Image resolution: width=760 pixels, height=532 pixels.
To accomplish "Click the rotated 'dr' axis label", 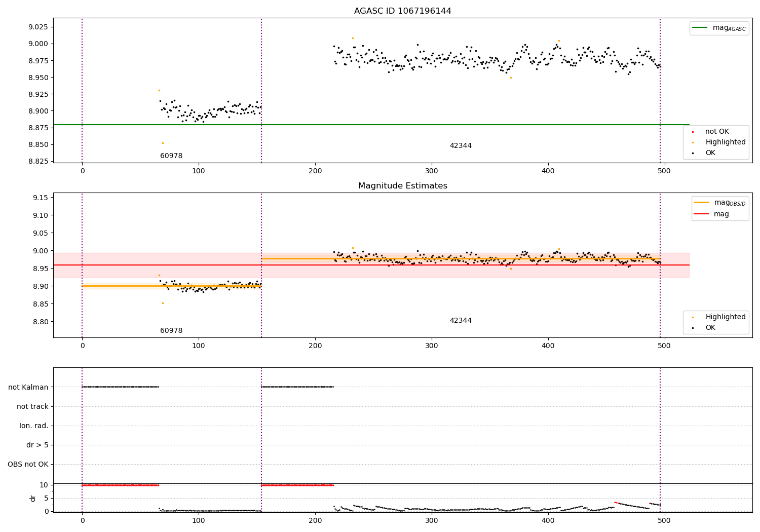I will pos(33,498).
